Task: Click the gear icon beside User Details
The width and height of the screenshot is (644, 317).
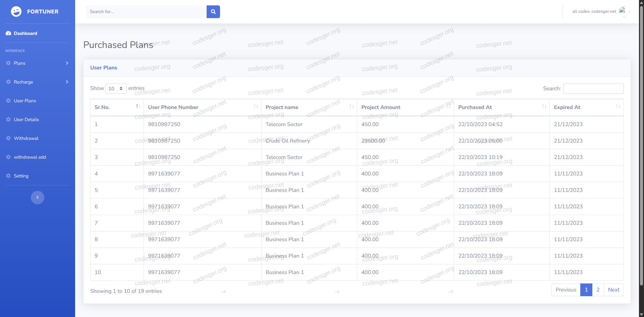Action: (x=8, y=119)
